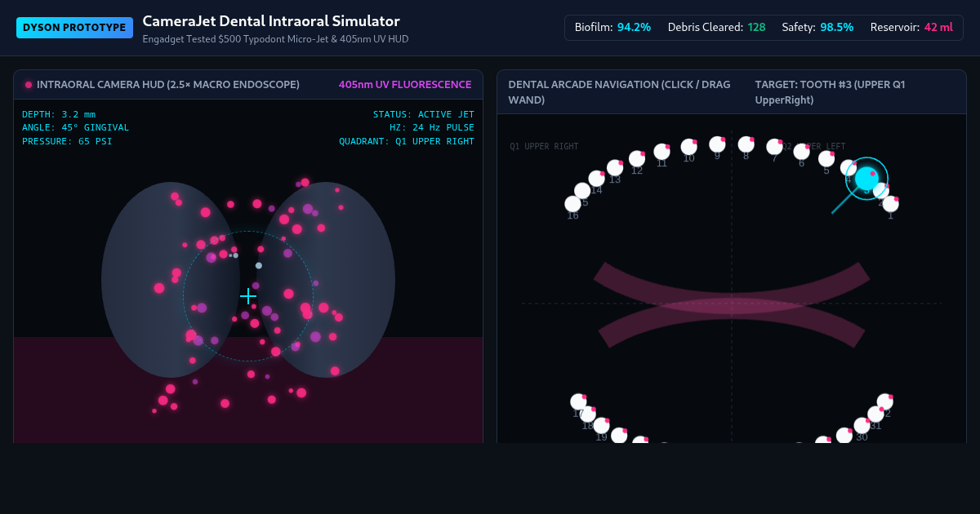The height and width of the screenshot is (514, 980).
Task: Select tooth 1 on the dental arcade
Action: click(890, 204)
